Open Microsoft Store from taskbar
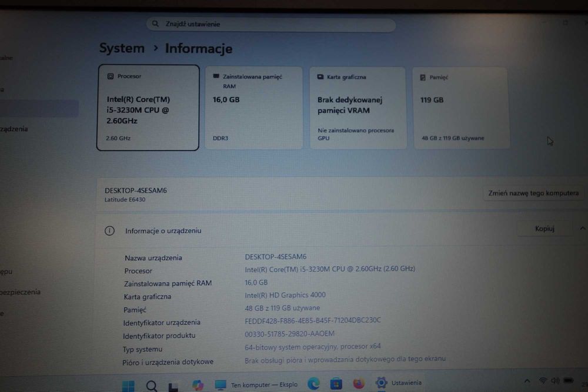 336,383
